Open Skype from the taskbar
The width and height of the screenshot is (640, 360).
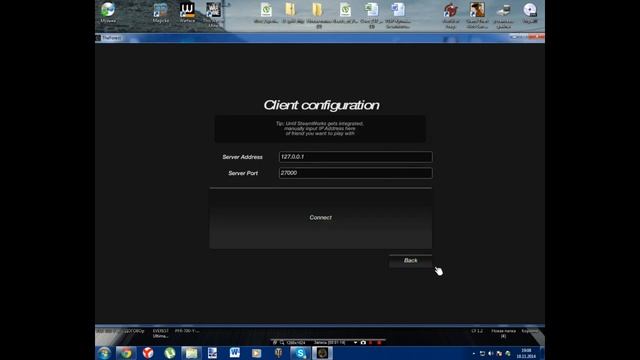pos(300,353)
